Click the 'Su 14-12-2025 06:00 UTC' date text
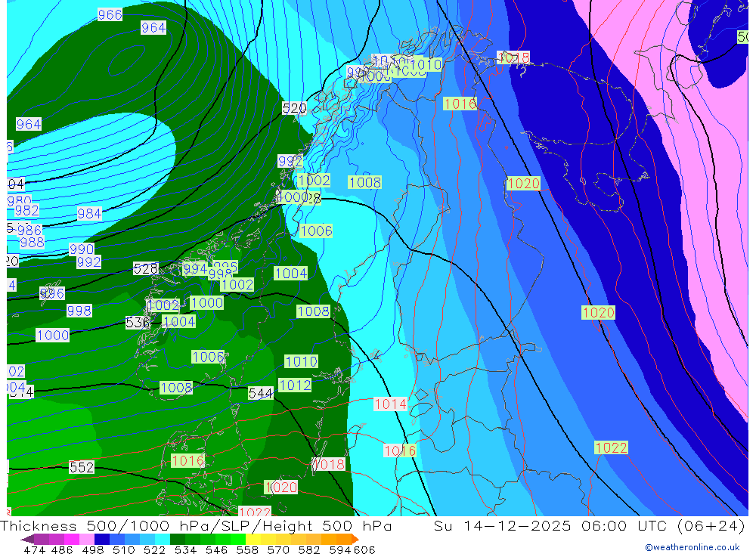 [x=552, y=526]
